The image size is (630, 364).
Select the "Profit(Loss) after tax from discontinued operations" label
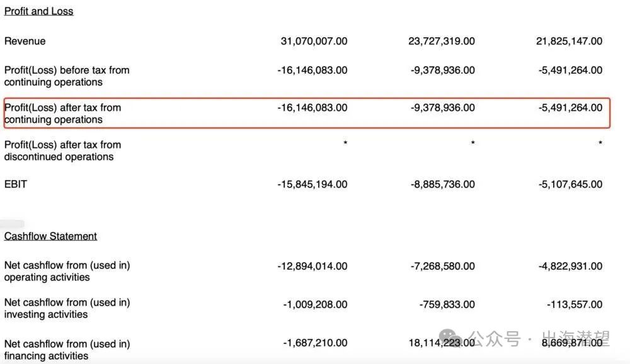pyautogui.click(x=62, y=151)
